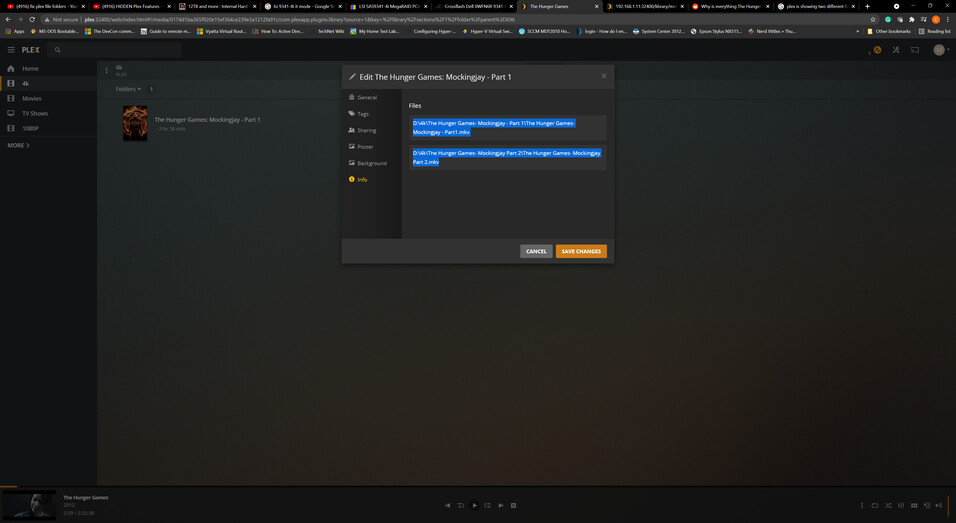956x523 pixels.
Task: Open The Hunger Games: Mockingjay - Part 1 title
Action: coord(207,119)
